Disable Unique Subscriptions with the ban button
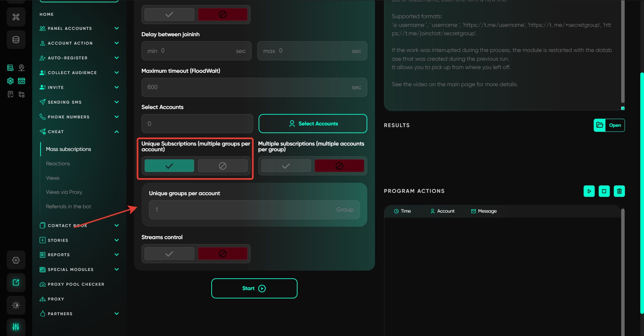 pos(222,166)
